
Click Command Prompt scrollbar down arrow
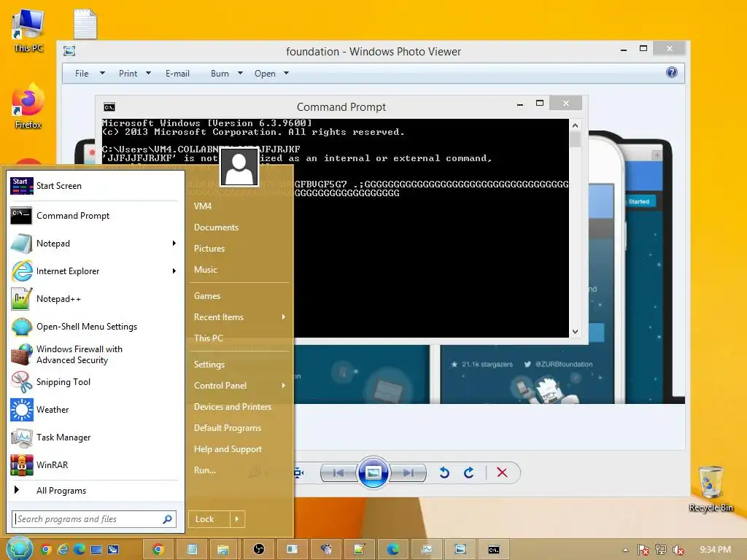(x=575, y=332)
